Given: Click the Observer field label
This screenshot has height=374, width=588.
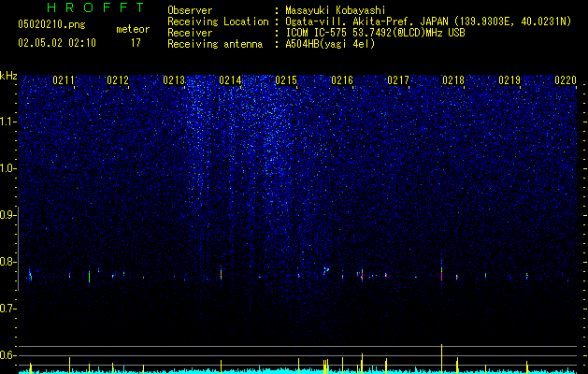Looking at the screenshot, I should (x=190, y=10).
